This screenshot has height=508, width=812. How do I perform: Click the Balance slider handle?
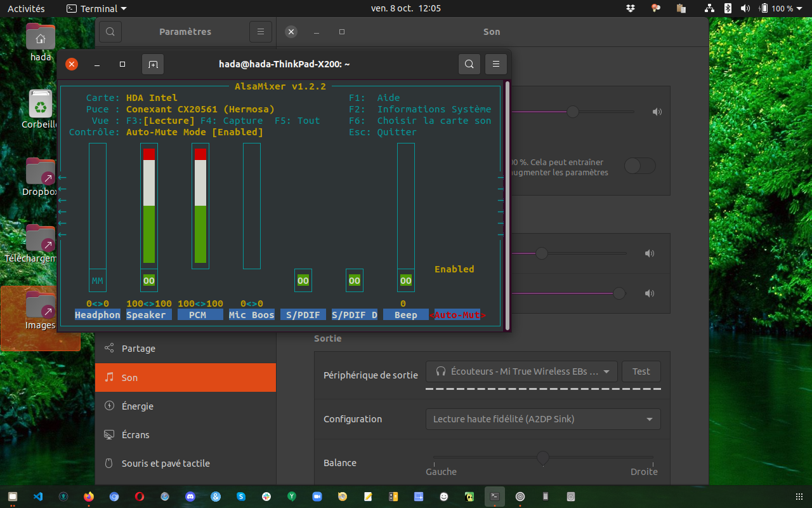coord(543,457)
